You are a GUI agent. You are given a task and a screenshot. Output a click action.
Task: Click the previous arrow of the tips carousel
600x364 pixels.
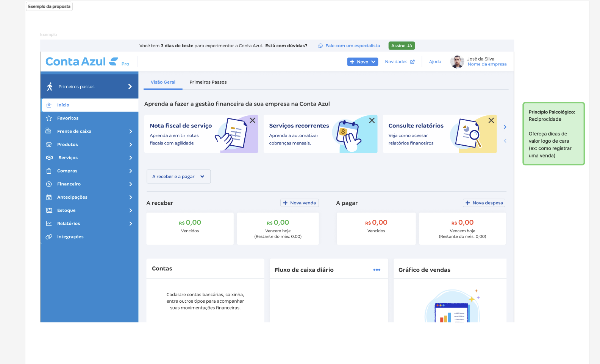(x=505, y=141)
